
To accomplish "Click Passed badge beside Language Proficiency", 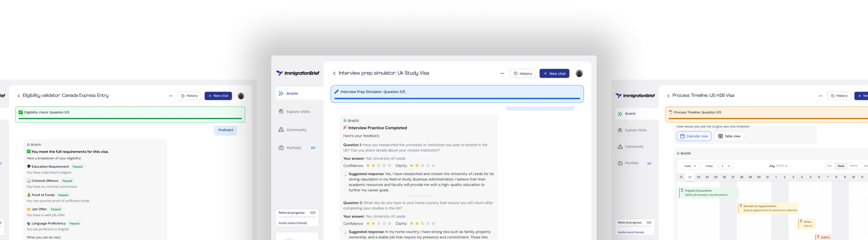I will (74, 224).
